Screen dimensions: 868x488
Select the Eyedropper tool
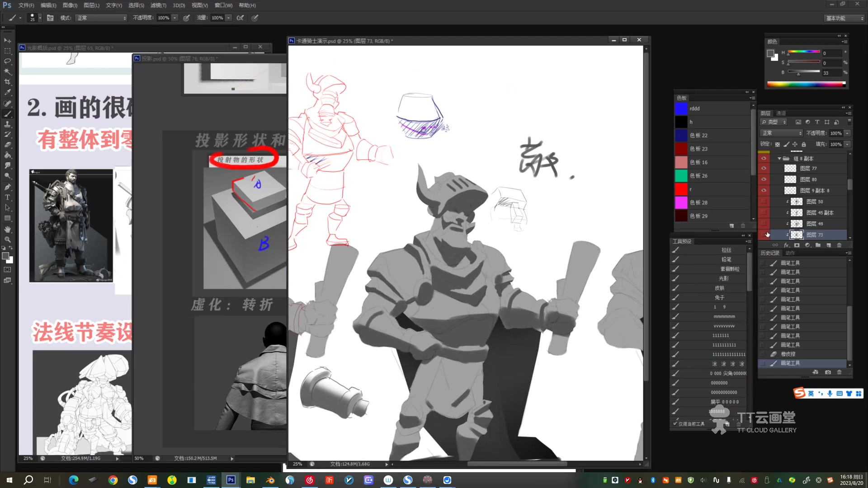[8, 93]
